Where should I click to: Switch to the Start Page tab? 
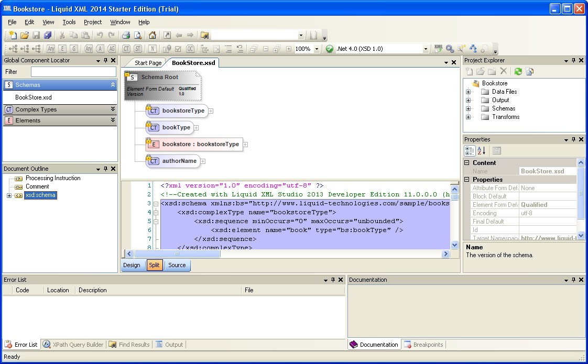[x=148, y=63]
